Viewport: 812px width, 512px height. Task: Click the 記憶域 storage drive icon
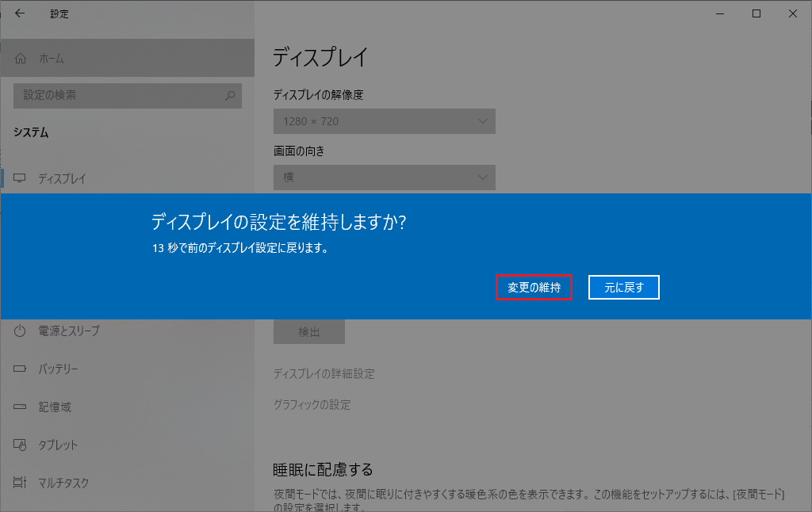pyautogui.click(x=21, y=407)
